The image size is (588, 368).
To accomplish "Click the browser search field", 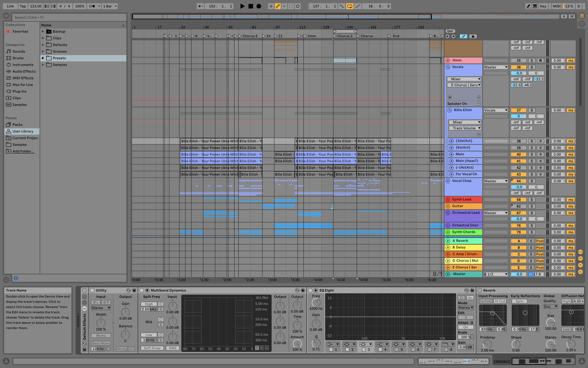I will pyautogui.click(x=69, y=17).
